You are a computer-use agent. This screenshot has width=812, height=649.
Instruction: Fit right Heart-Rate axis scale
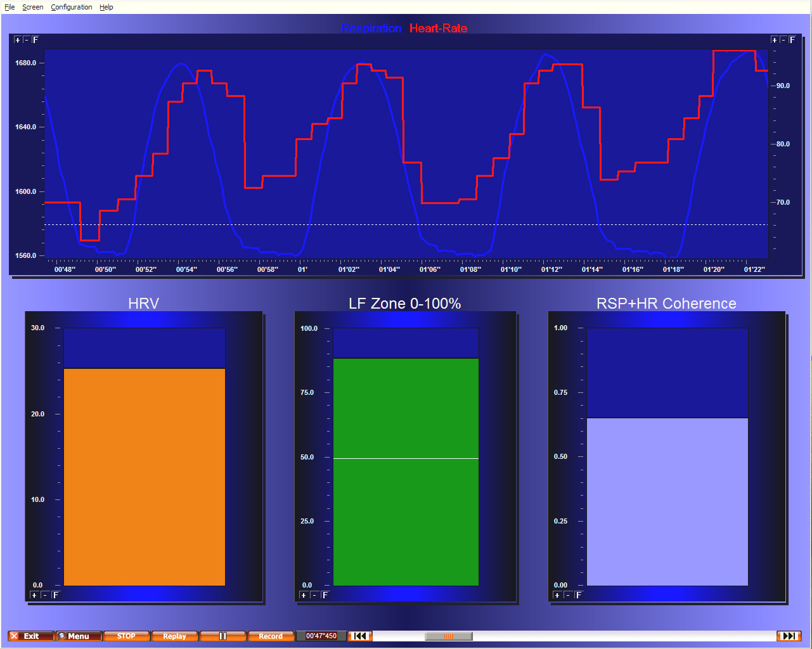792,40
